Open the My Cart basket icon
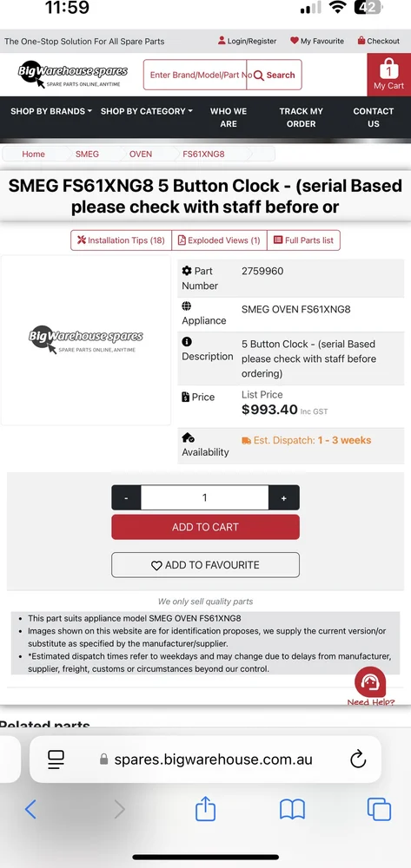Image resolution: width=411 pixels, height=868 pixels. pos(389,74)
